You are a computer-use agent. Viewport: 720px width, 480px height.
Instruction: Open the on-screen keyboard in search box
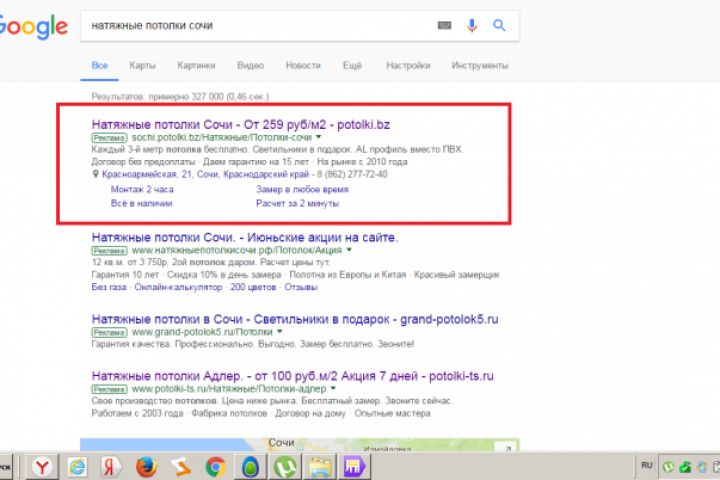point(444,25)
